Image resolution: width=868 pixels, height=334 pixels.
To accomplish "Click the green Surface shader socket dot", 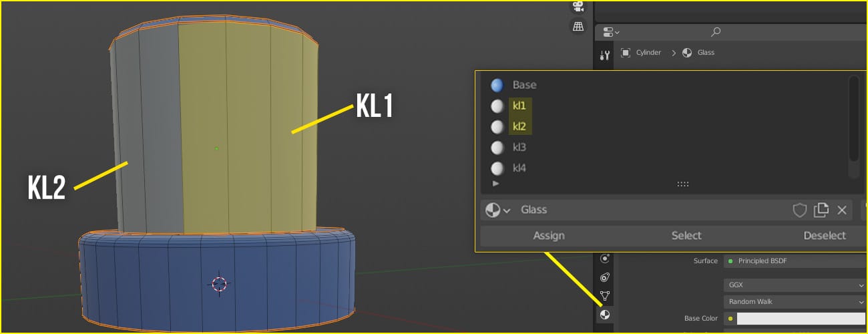I will [730, 261].
